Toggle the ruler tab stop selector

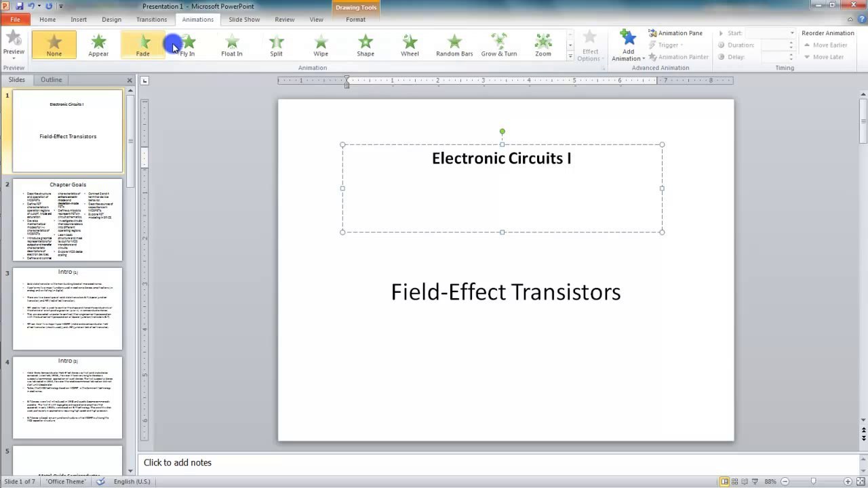click(x=144, y=81)
